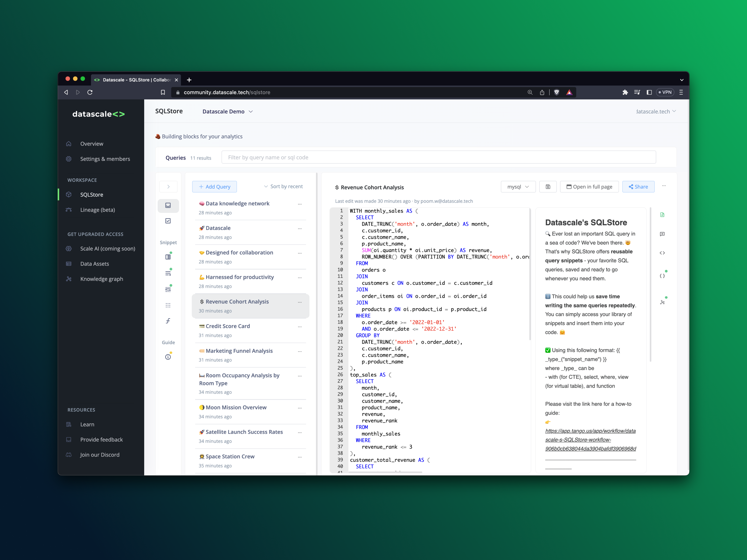Open options for Moon Mission Overview query
Viewport: 747px width, 560px height.
pyautogui.click(x=299, y=408)
